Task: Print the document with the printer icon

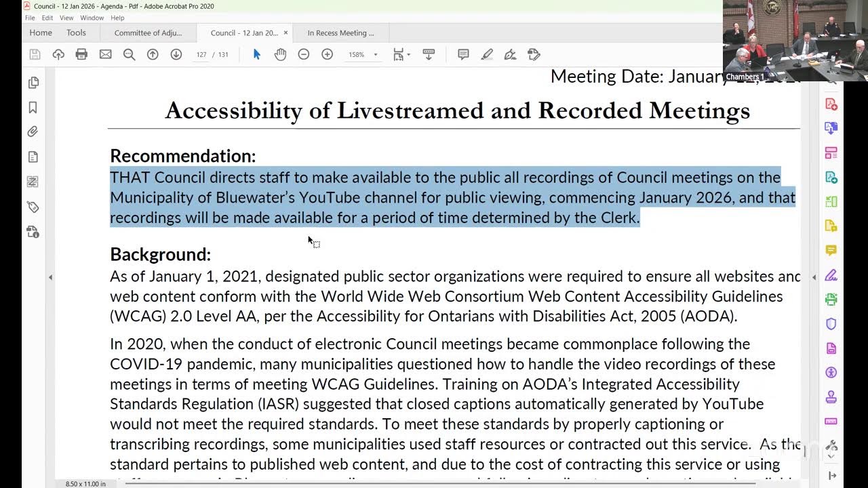Action: point(81,54)
